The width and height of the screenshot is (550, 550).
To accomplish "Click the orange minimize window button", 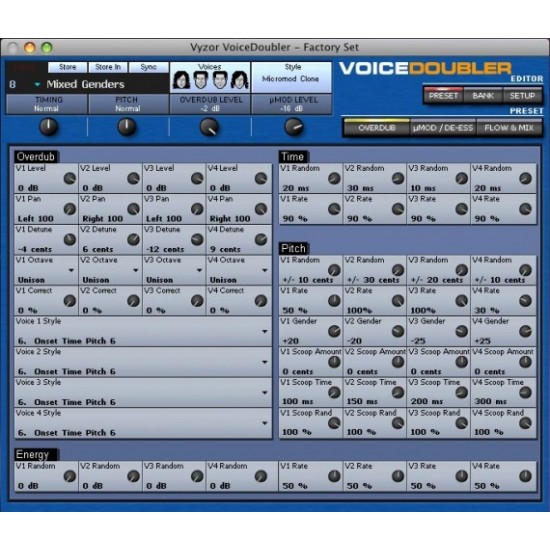I will [30, 47].
